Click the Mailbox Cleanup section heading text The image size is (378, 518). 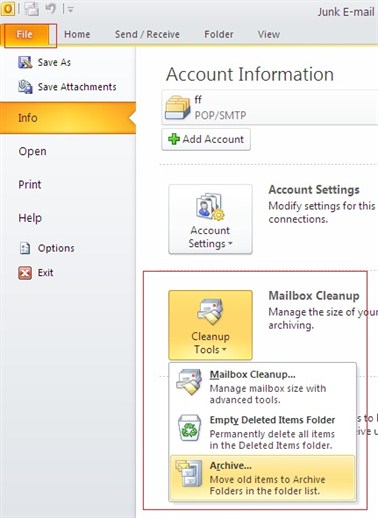(x=314, y=296)
